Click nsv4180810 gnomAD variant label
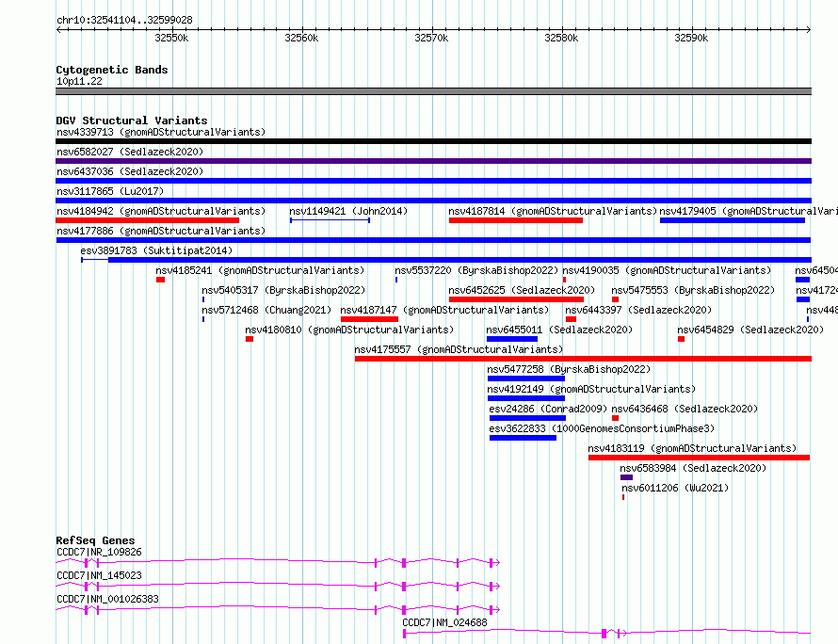 349,330
